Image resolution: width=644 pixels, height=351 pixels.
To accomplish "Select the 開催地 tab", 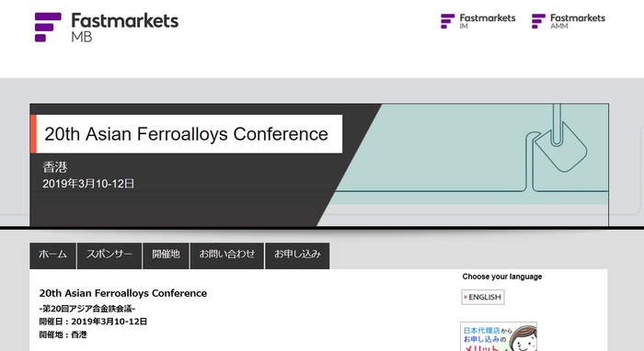I will pos(166,255).
